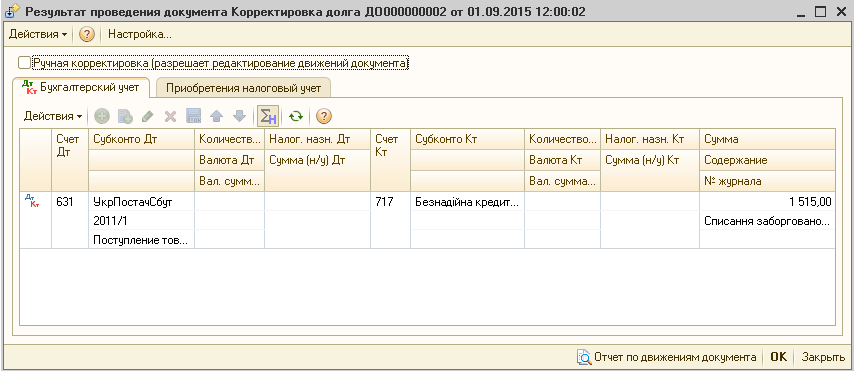Viewport: 854px width, 371px height.
Task: Select the Дт/Кт entry row icon
Action: point(32,202)
